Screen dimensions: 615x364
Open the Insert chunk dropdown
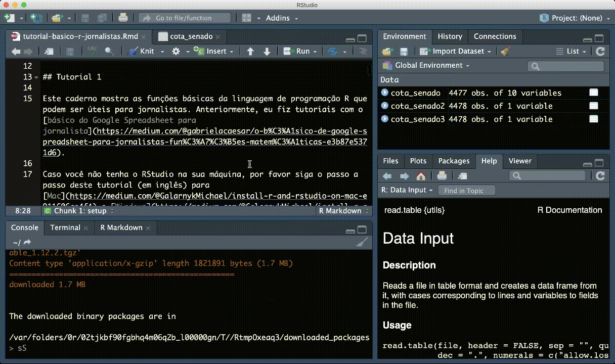pos(214,51)
